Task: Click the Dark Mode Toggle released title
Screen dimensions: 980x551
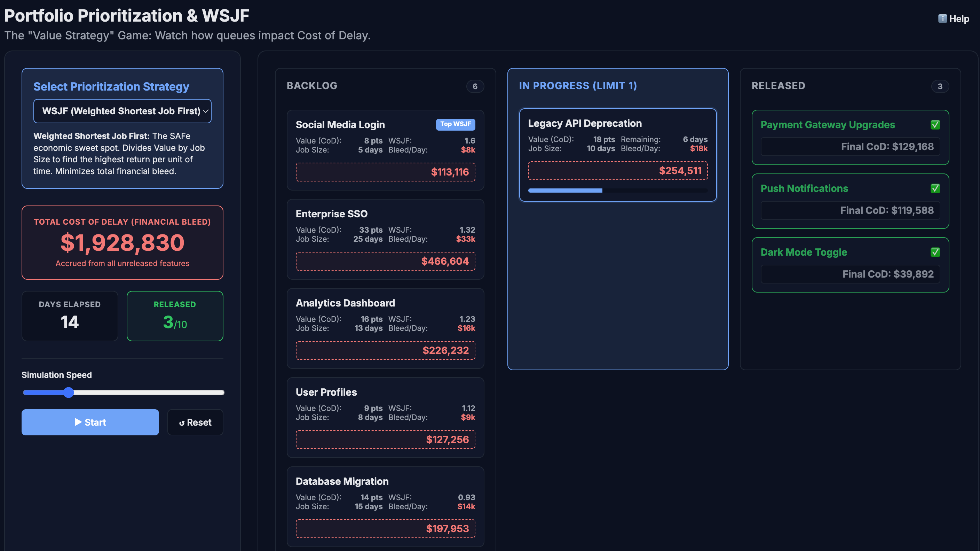Action: (x=804, y=252)
